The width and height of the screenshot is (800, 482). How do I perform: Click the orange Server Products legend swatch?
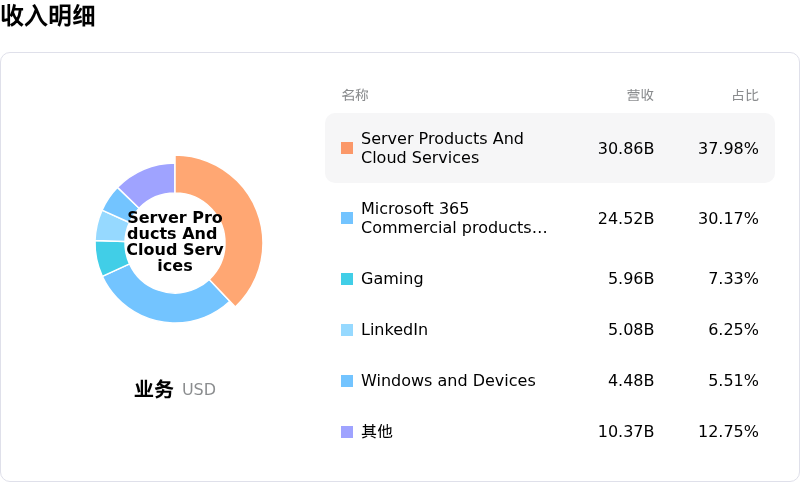coord(347,148)
